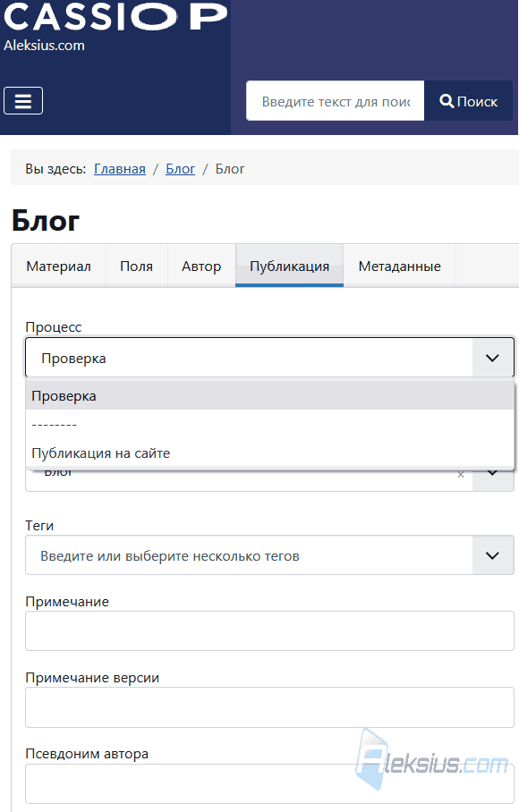Switch to the Поля tab
Viewport: 519px width, 812px height.
point(136,266)
